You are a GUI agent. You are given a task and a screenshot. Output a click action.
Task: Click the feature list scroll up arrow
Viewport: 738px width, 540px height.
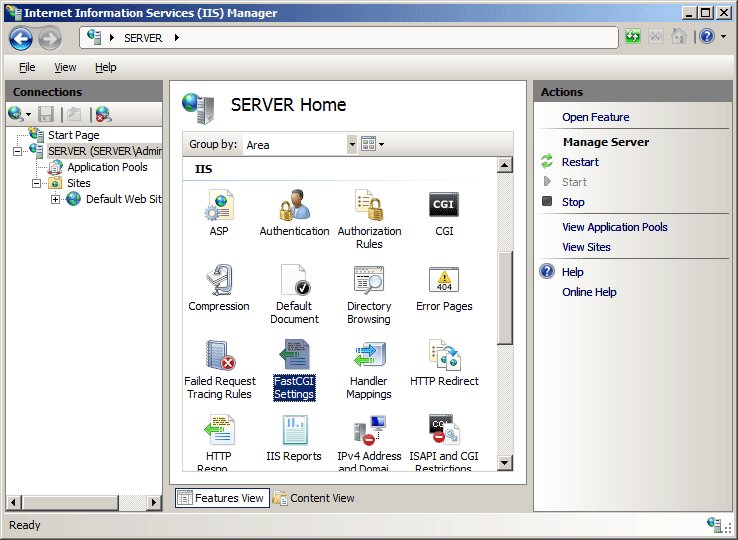tap(505, 165)
